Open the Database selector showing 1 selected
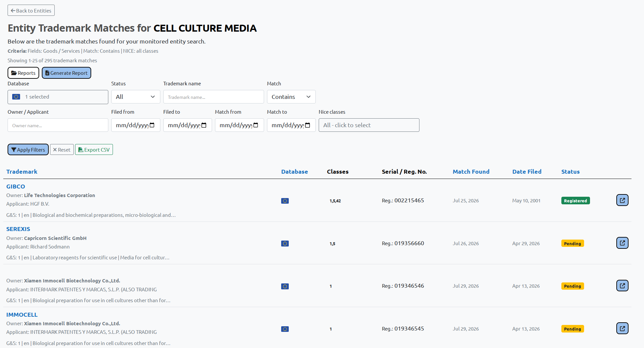The width and height of the screenshot is (644, 348). 58,97
